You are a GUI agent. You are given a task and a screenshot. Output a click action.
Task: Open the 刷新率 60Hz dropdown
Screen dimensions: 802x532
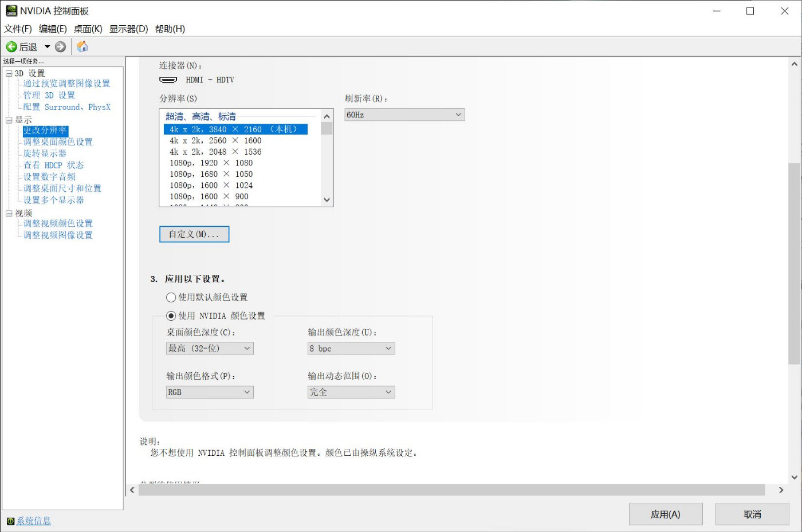[404, 115]
